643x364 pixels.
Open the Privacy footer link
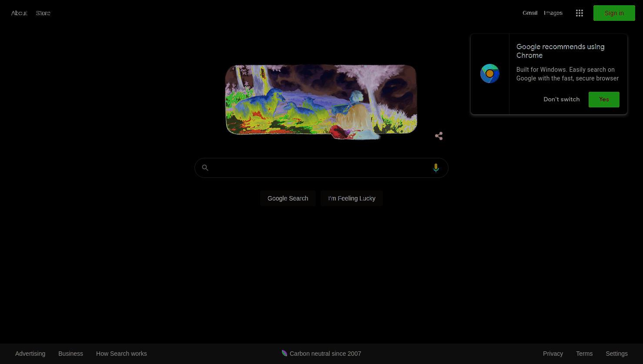[553, 354]
